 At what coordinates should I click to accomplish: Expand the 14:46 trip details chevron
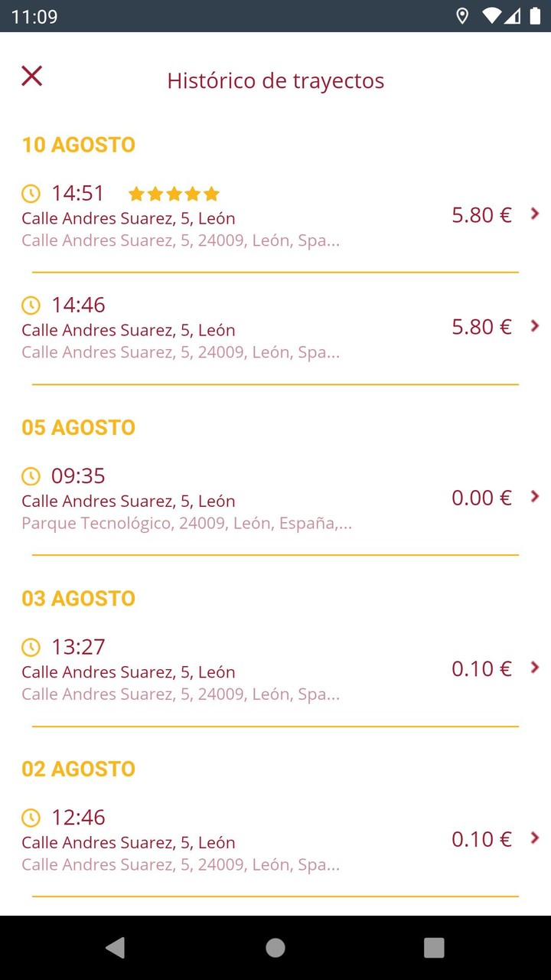tap(535, 326)
